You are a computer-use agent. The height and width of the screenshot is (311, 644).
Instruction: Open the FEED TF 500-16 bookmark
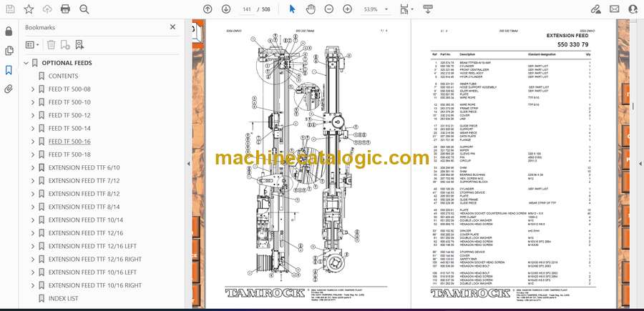(x=69, y=142)
